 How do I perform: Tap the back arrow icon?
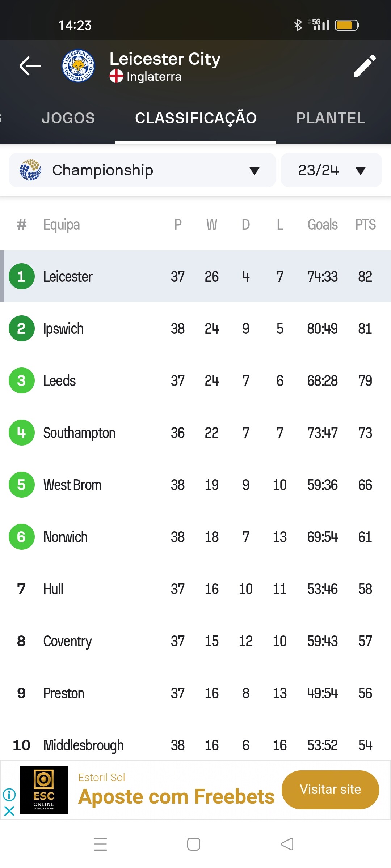30,66
